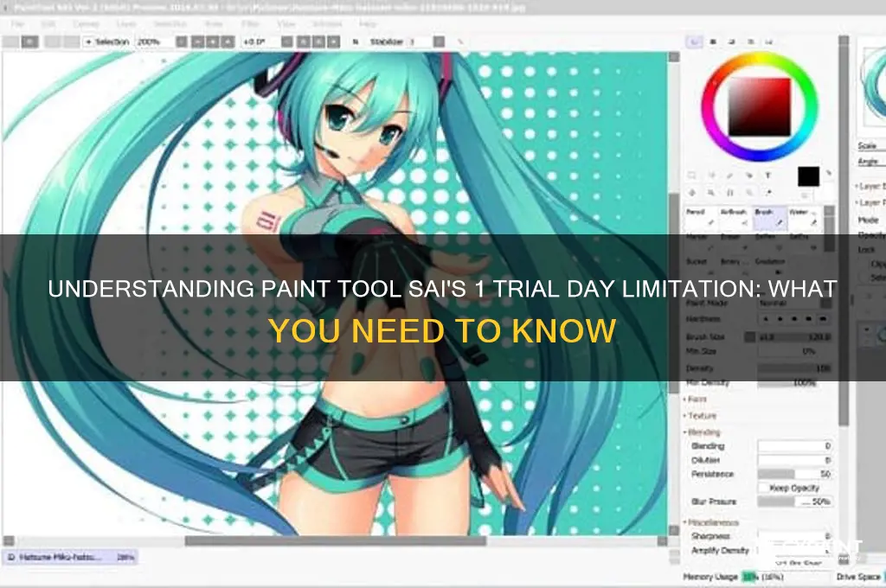Select the Color Picker eyedropper tool

tap(768, 193)
